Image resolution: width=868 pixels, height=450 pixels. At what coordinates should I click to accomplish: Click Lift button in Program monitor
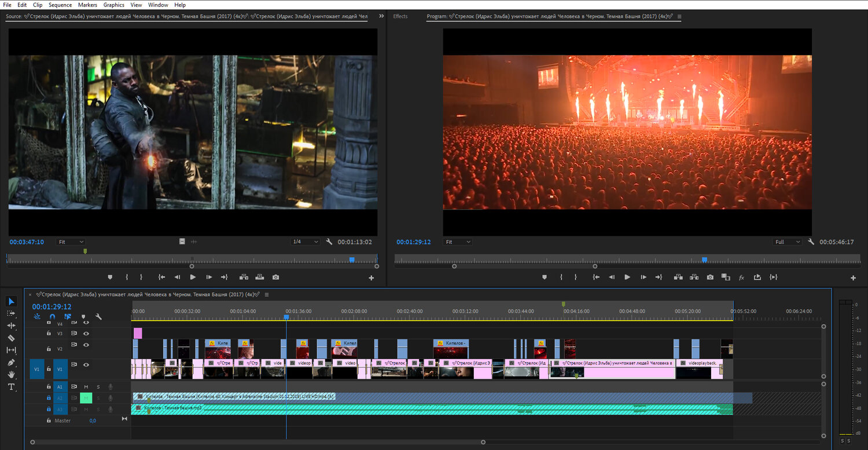pyautogui.click(x=678, y=277)
